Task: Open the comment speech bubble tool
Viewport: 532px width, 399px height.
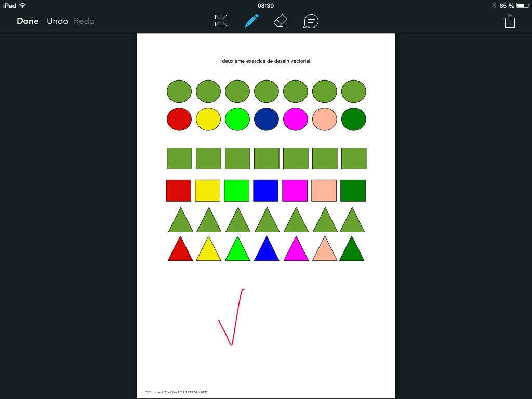Action: tap(311, 21)
